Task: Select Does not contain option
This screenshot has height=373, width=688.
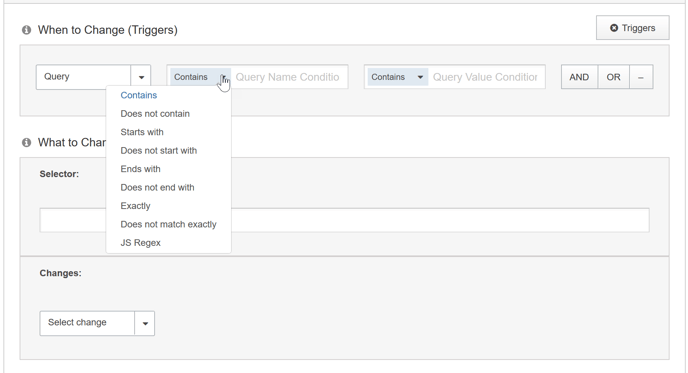Action: [155, 114]
